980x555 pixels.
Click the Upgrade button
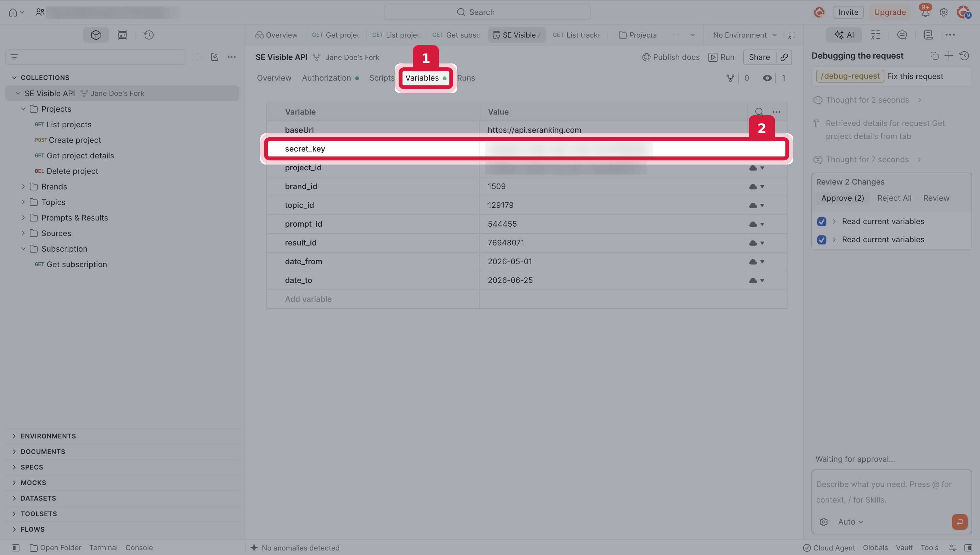click(x=890, y=13)
